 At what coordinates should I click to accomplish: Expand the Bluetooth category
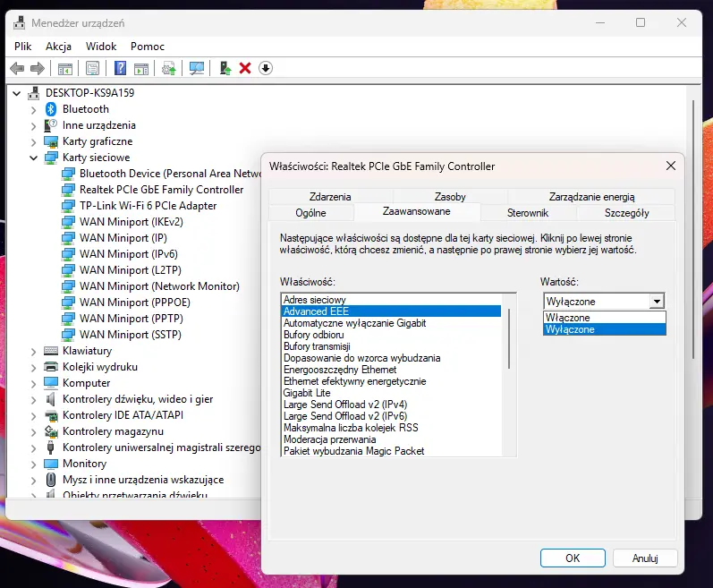[33, 109]
